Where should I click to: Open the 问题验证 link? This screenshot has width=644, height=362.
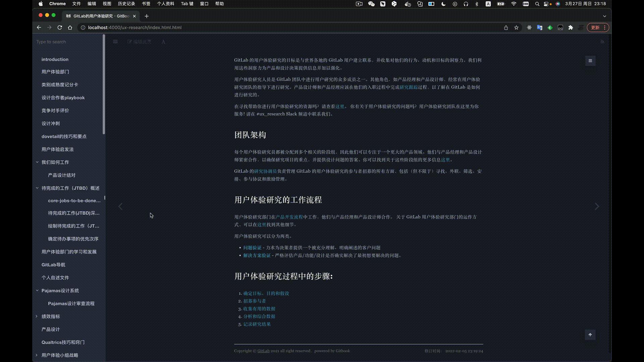point(252,248)
